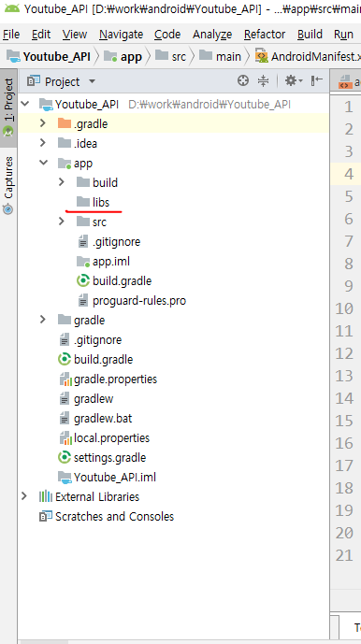Open the View menu
Viewport: 361px width, 644px height.
click(x=75, y=34)
